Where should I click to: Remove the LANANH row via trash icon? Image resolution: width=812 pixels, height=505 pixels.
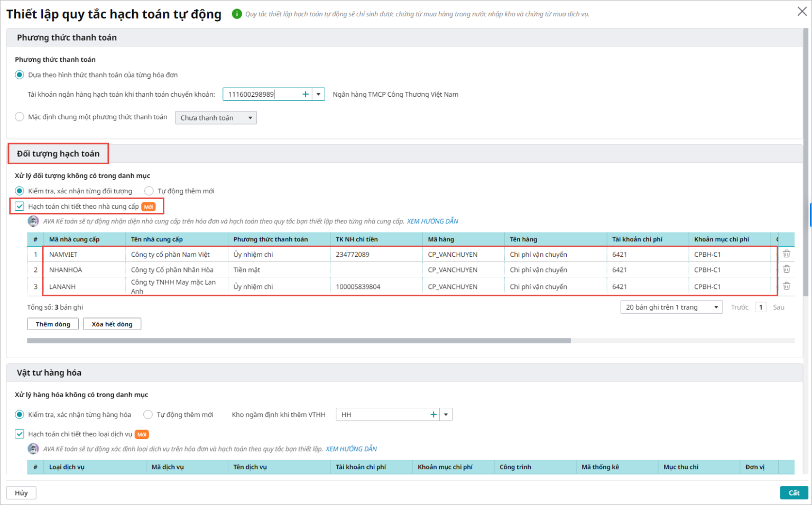click(x=787, y=286)
